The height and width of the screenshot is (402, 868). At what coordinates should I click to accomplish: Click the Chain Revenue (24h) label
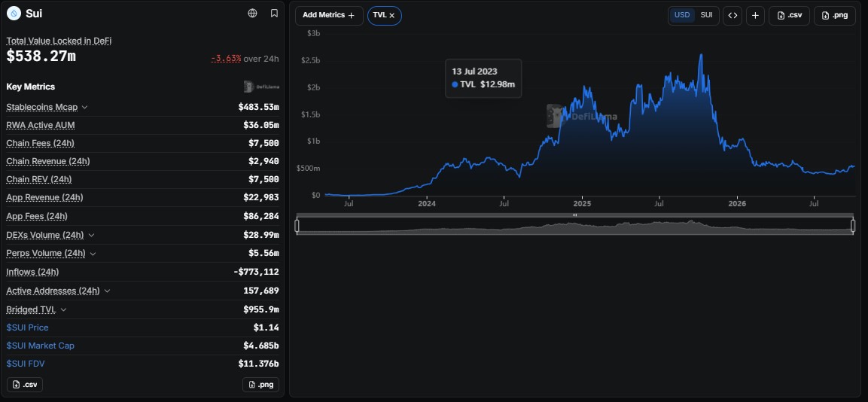(x=48, y=161)
